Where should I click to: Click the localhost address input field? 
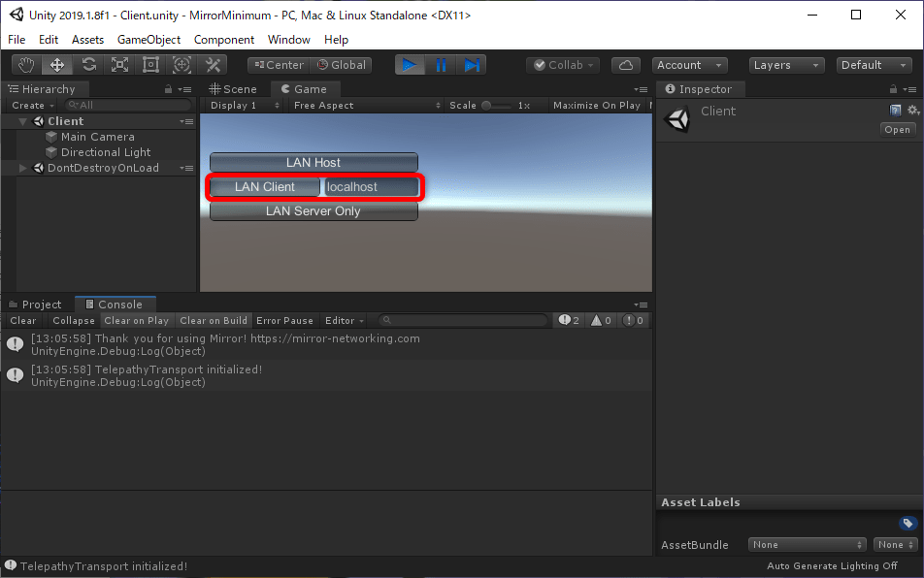pos(371,186)
